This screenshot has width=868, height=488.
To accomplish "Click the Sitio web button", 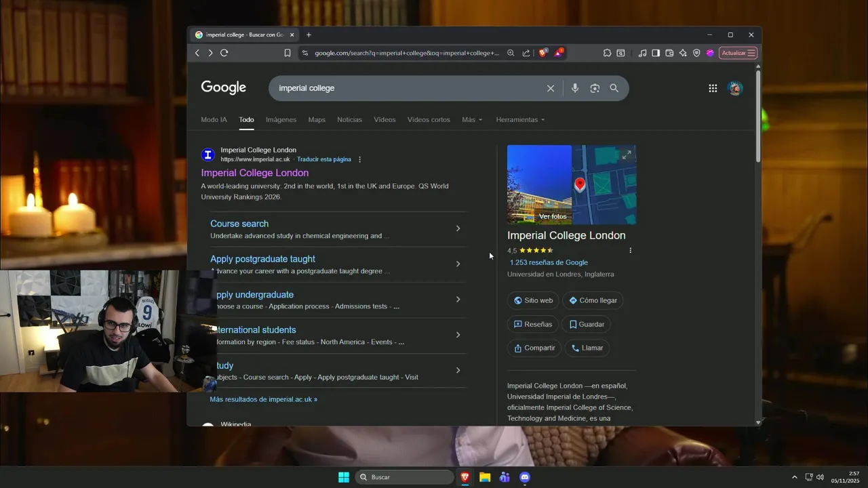I will click(533, 300).
